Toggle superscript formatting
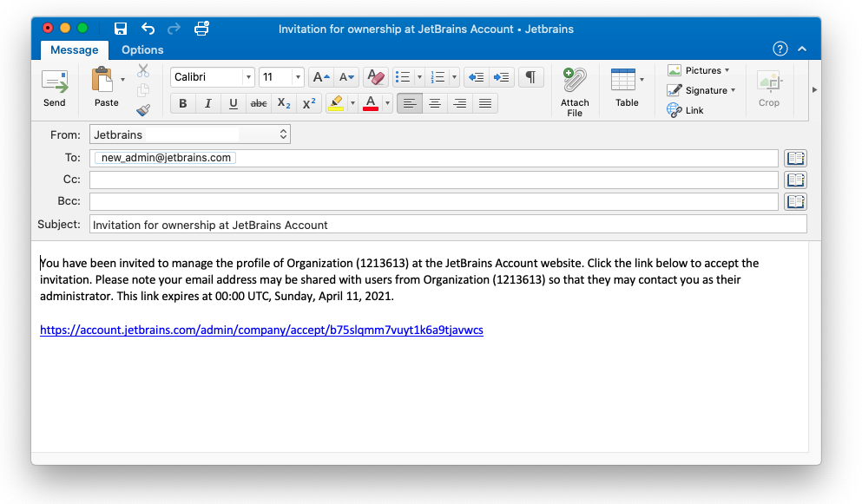 [310, 103]
